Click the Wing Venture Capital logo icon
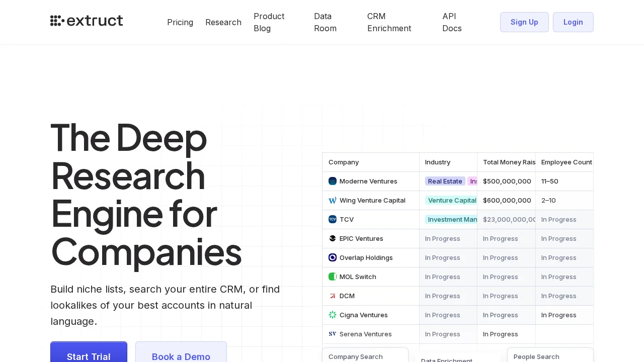This screenshot has width=644, height=362. pyautogui.click(x=333, y=200)
